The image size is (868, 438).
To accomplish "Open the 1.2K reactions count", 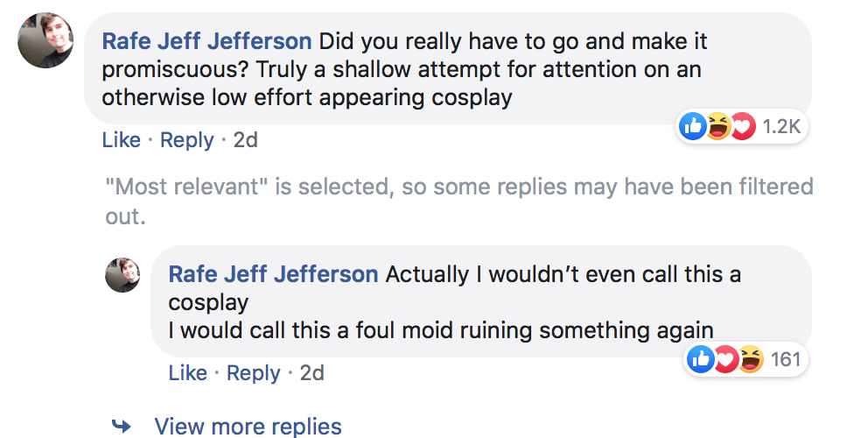I will [x=781, y=126].
